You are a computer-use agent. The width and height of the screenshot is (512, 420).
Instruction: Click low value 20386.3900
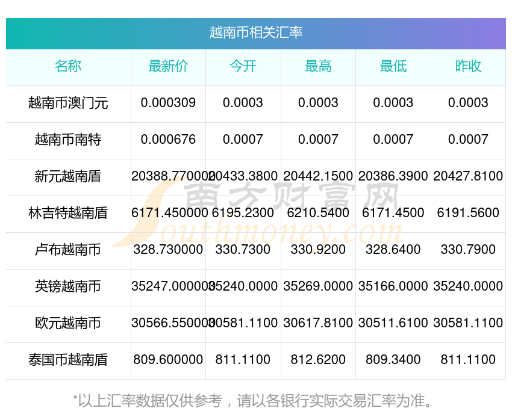(x=393, y=176)
